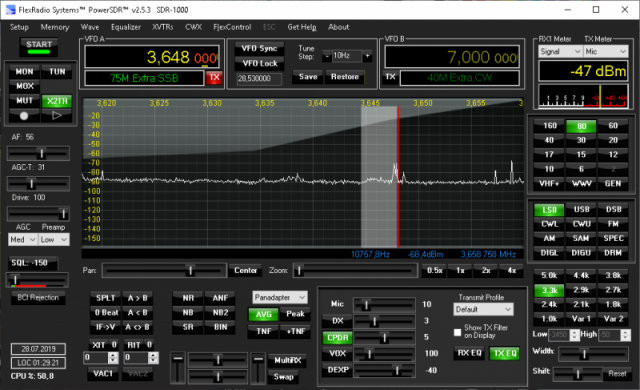Click the record circle button
This screenshot has height=390, width=640.
pyautogui.click(x=24, y=116)
